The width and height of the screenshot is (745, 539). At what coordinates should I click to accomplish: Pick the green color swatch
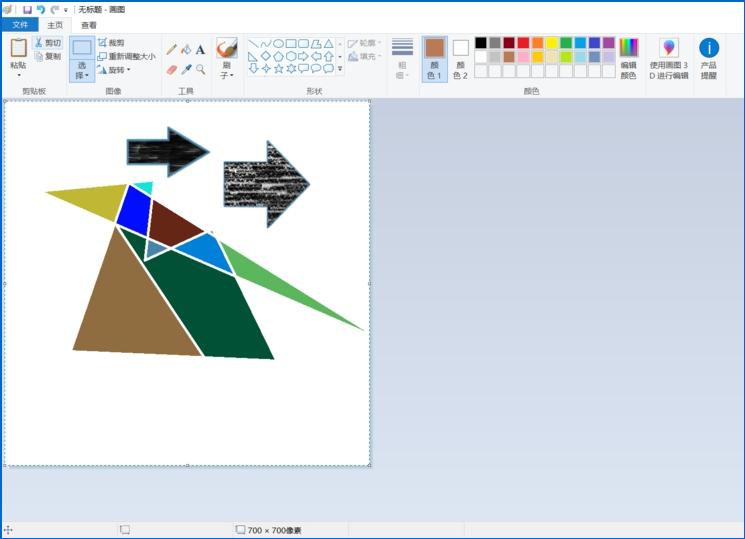(x=566, y=43)
